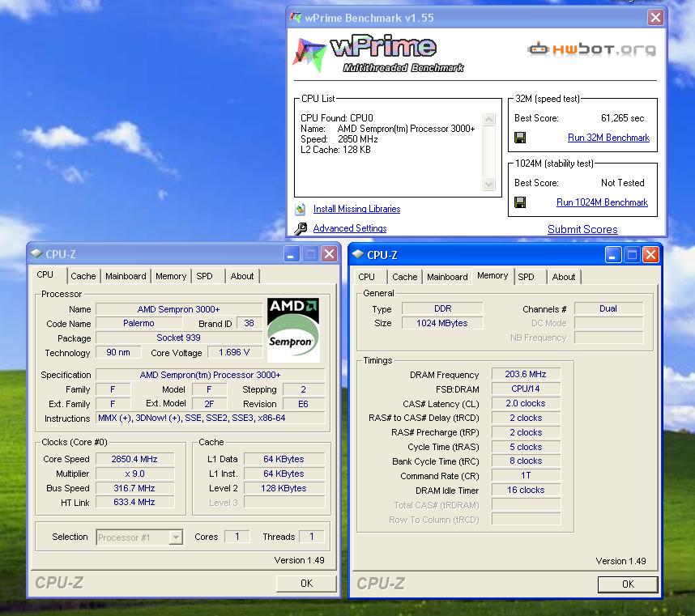Open Mainboard tab in left CPU-Z

[x=126, y=276]
